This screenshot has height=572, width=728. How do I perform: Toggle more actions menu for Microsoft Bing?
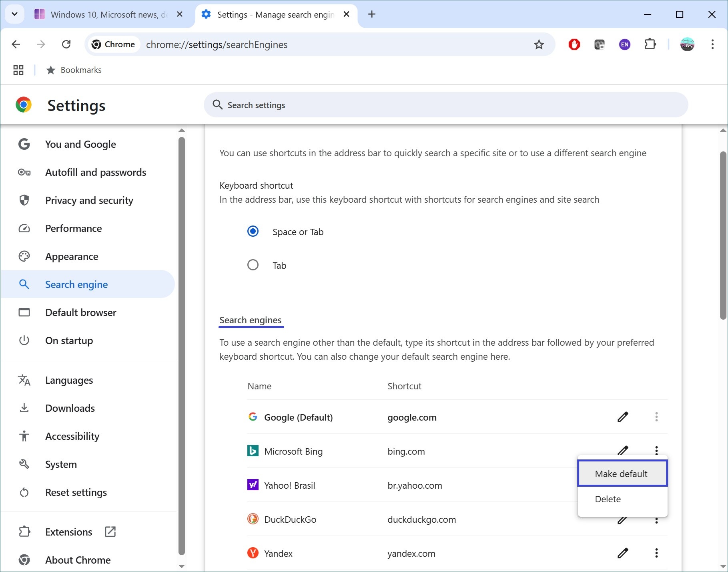pos(656,450)
